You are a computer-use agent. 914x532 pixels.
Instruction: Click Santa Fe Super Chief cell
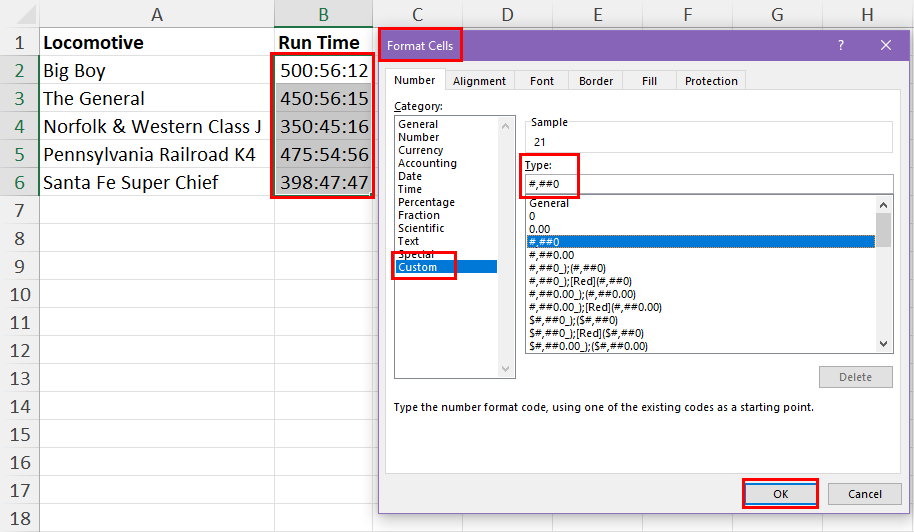pos(157,182)
